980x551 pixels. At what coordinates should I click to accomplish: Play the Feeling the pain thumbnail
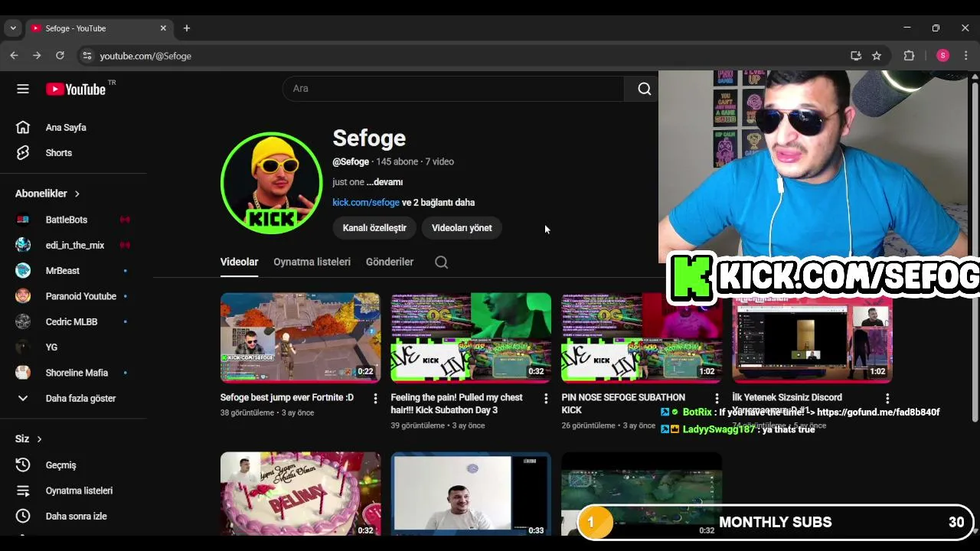click(471, 337)
